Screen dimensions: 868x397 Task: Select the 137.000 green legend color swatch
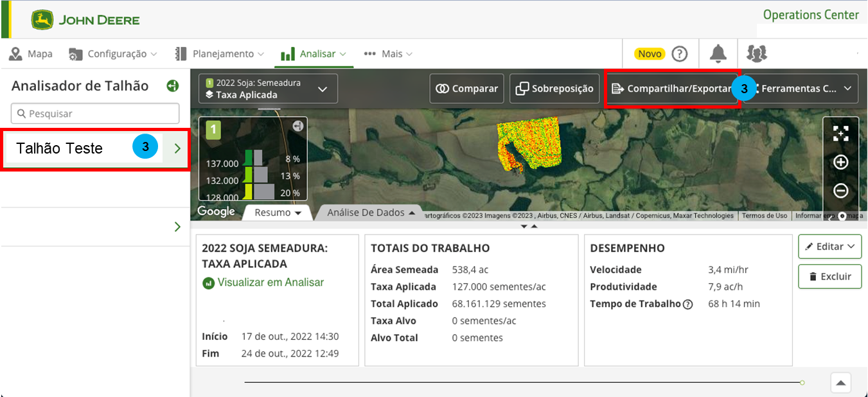pos(248,159)
